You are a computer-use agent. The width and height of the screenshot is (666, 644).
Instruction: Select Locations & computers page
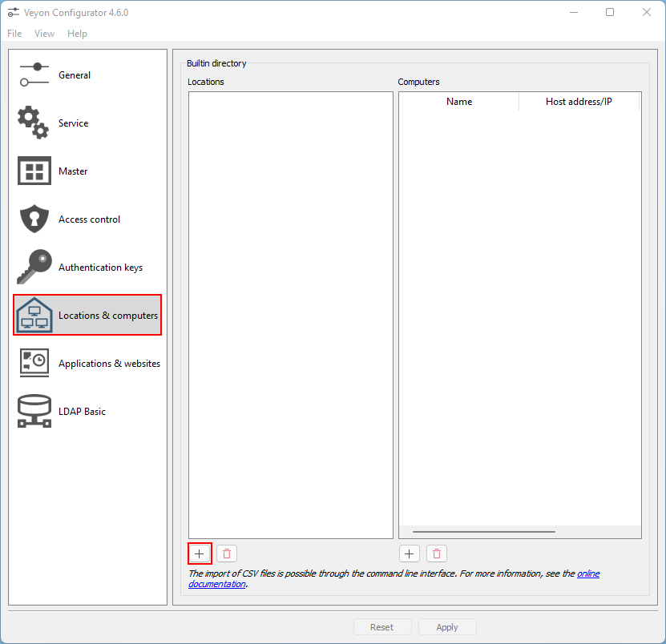(x=107, y=316)
